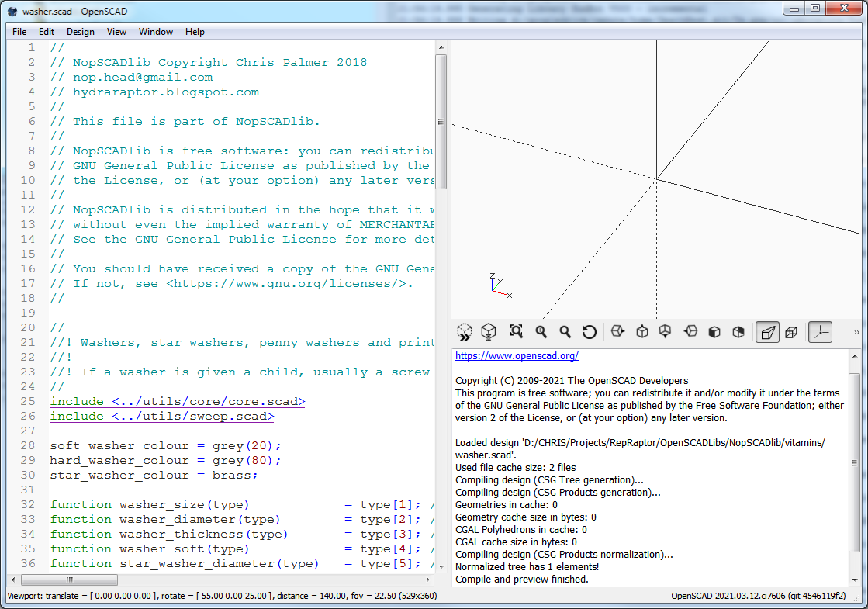Open the File menu

coord(19,32)
